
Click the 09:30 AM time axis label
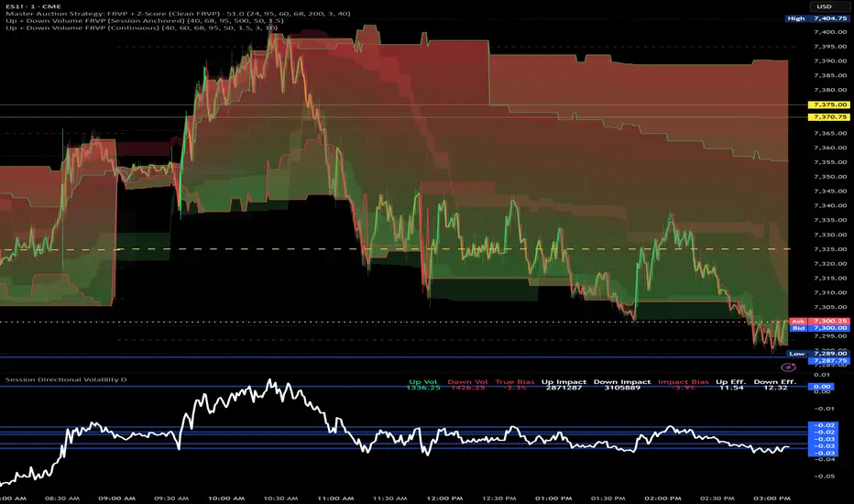pyautogui.click(x=171, y=498)
